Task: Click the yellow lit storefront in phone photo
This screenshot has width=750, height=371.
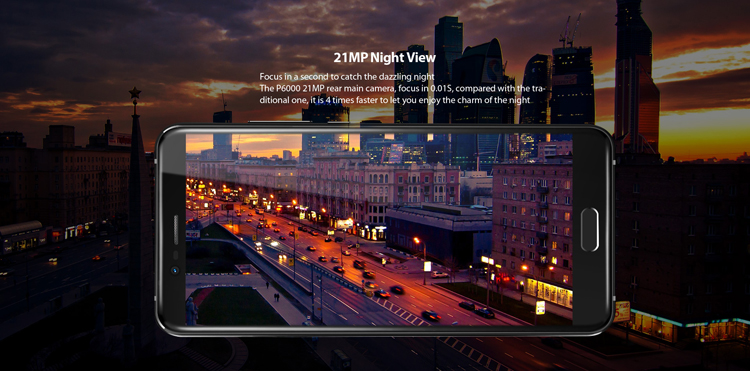Action: click(549, 292)
